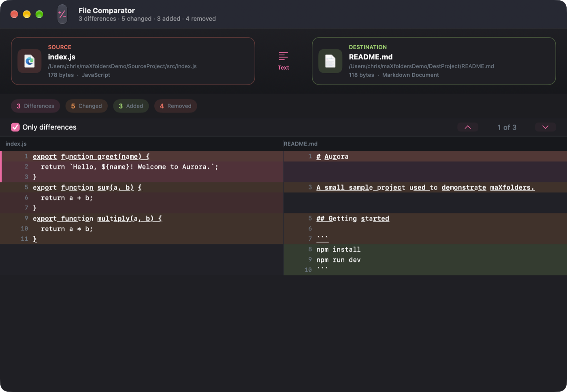The height and width of the screenshot is (392, 567).
Task: Click the index.js source file icon
Action: click(x=30, y=61)
